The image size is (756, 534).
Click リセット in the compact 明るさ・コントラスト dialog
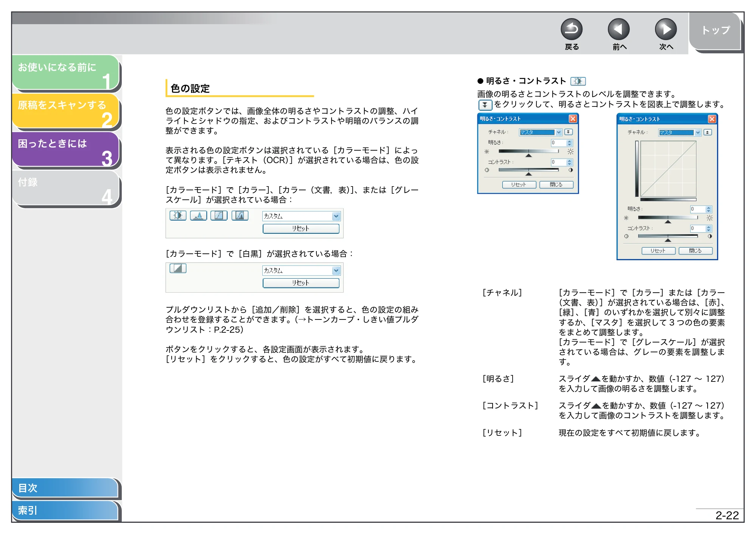point(519,185)
